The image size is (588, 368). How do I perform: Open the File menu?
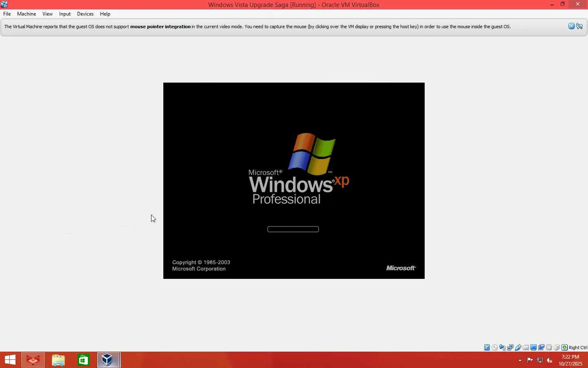[x=7, y=14]
